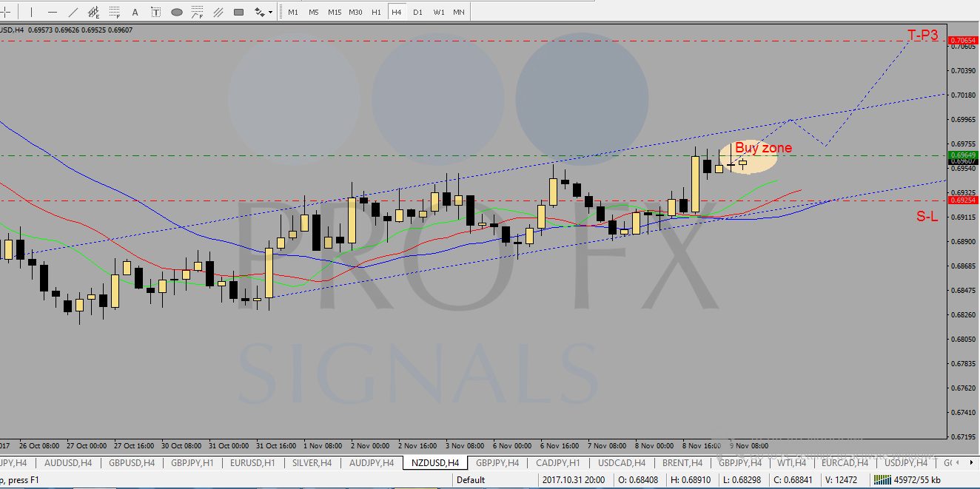The width and height of the screenshot is (980, 489).
Task: Toggle the D1 timeframe button
Action: click(x=417, y=12)
